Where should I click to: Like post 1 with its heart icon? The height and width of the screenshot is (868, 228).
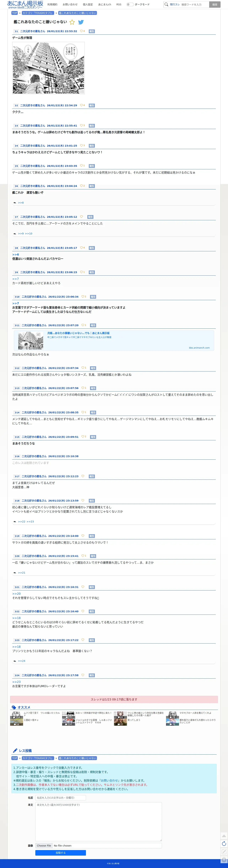point(81,31)
